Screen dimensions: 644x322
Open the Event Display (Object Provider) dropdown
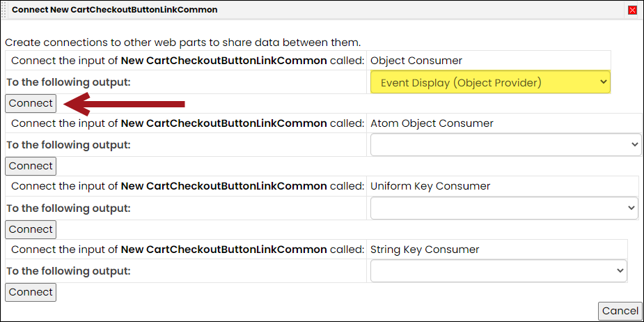490,82
